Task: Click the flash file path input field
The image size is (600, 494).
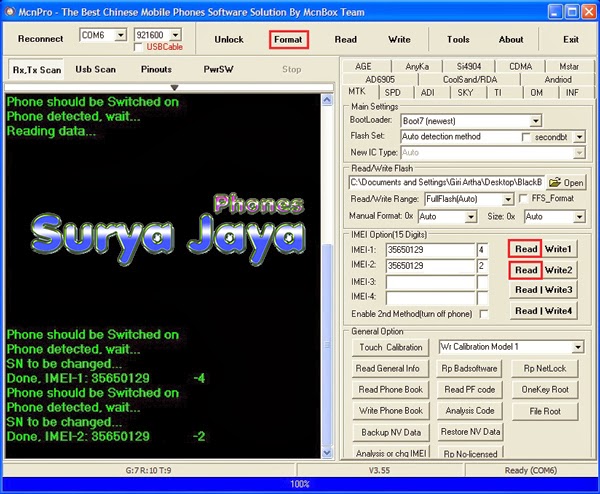Action: [446, 183]
